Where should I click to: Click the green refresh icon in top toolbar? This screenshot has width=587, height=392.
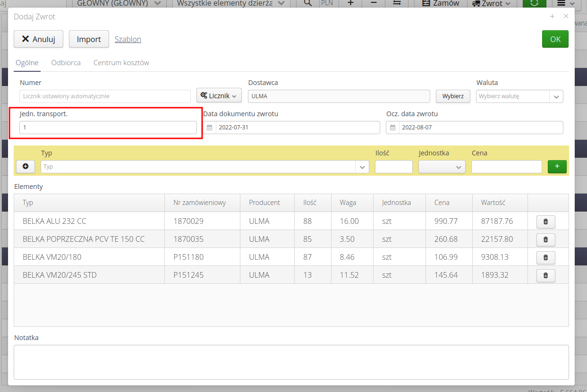(x=534, y=3)
